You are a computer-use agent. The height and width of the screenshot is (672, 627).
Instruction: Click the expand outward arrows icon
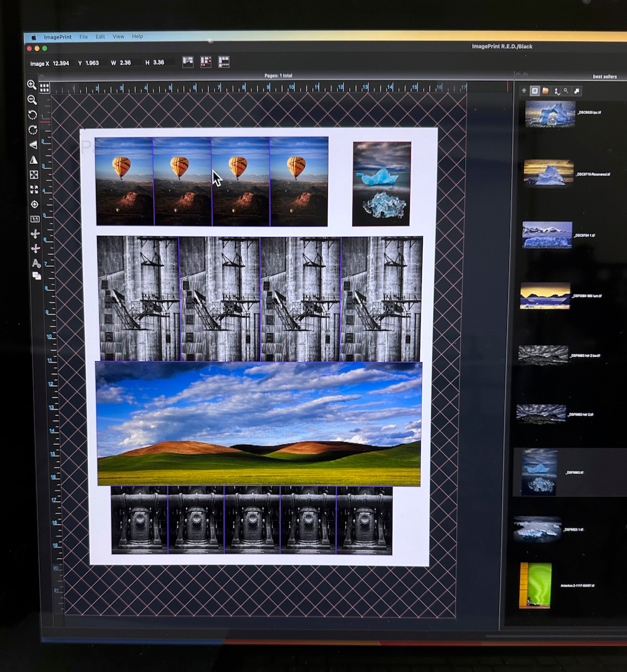(x=34, y=190)
